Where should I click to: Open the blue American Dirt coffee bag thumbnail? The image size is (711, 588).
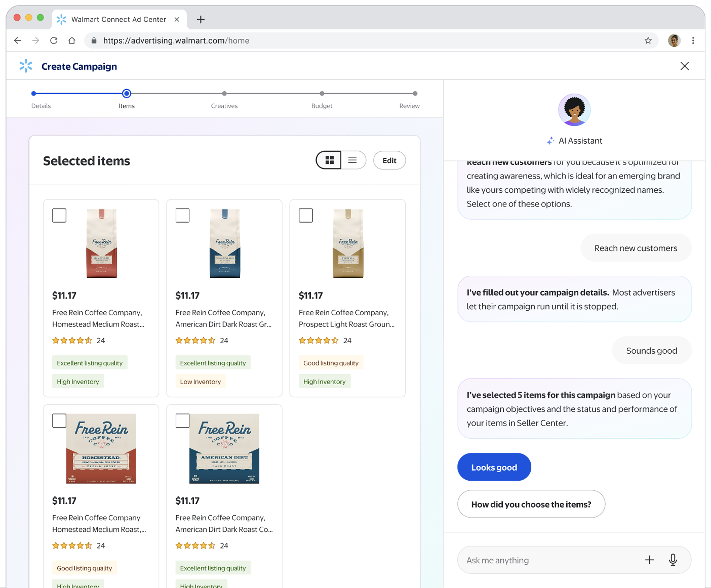point(225,243)
